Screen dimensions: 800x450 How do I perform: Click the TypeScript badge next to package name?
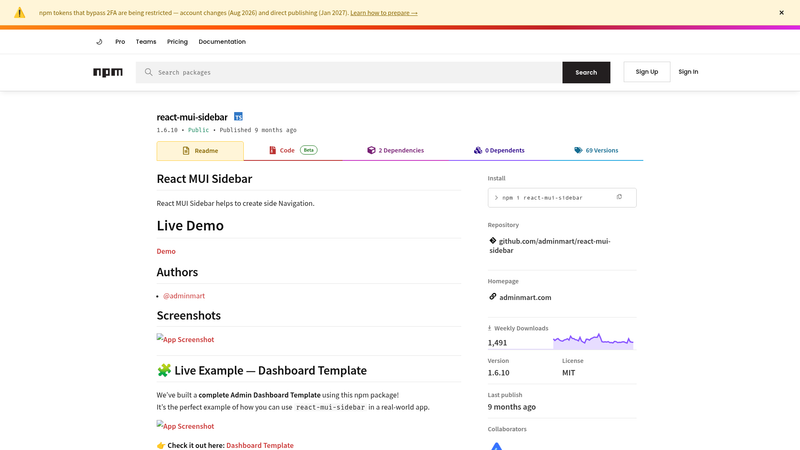[x=238, y=117]
